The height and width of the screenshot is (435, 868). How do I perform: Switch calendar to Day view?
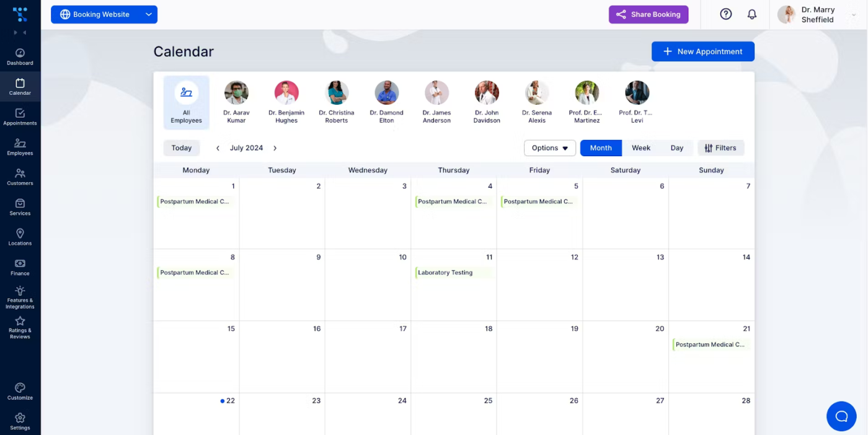click(x=677, y=148)
